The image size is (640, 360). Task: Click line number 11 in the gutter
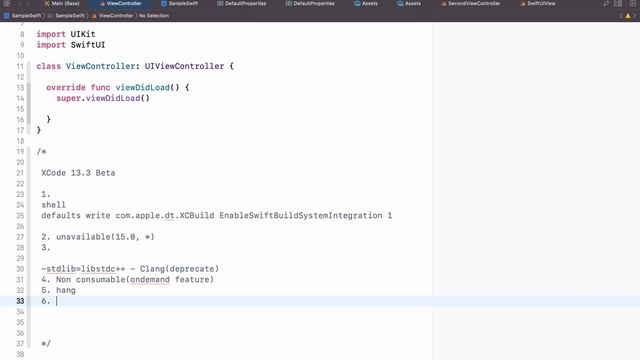coord(20,66)
